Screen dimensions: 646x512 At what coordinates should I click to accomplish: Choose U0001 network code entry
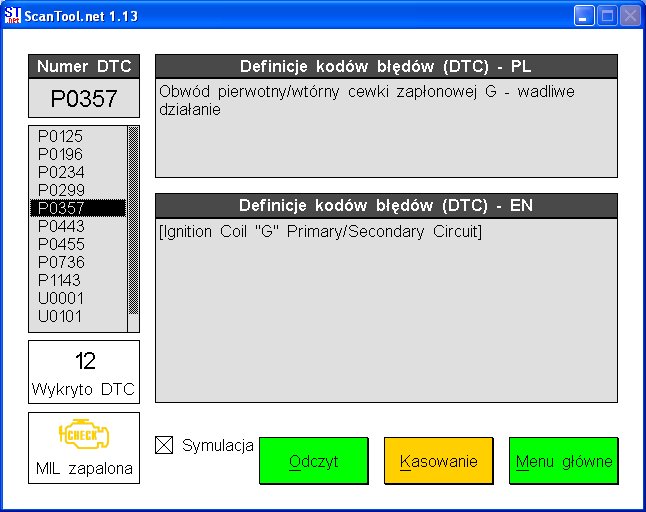(x=60, y=298)
